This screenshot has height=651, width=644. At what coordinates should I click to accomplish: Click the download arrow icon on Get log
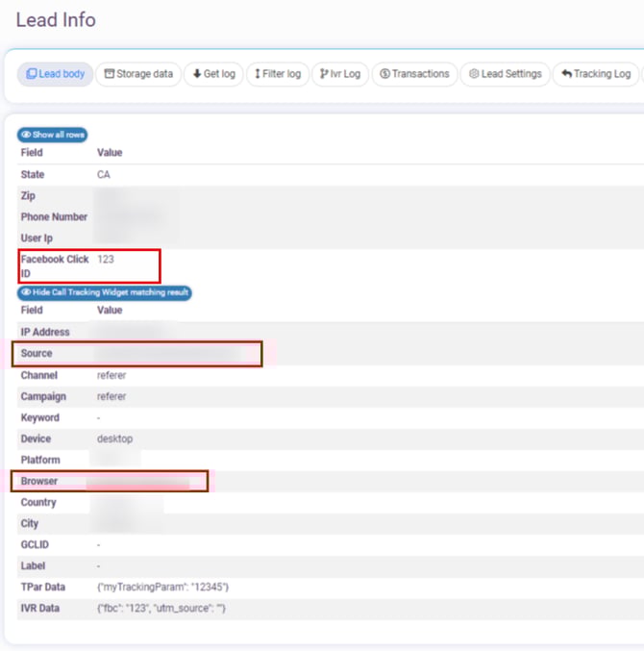point(197,74)
